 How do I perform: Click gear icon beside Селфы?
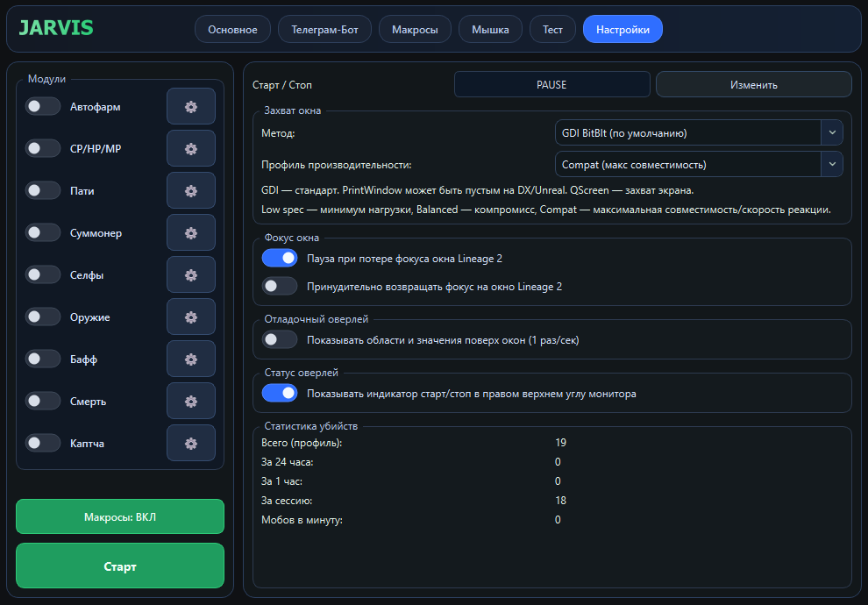[190, 275]
